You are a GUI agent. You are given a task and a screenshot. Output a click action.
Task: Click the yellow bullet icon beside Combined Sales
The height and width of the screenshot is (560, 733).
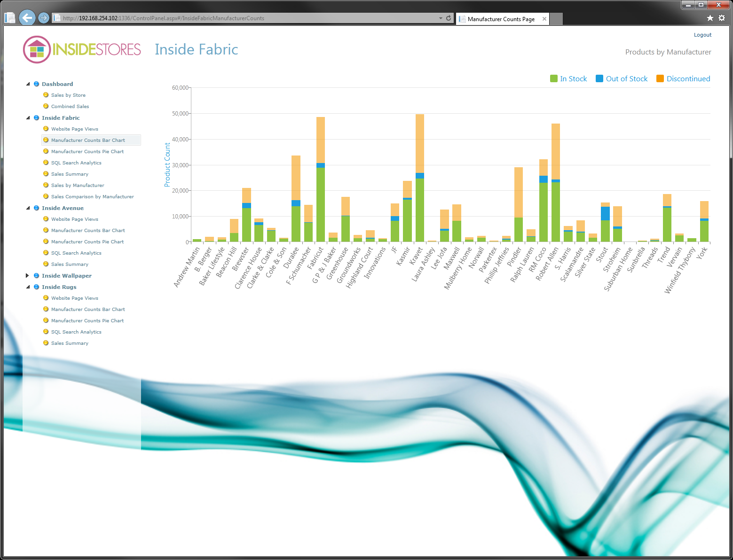[46, 106]
